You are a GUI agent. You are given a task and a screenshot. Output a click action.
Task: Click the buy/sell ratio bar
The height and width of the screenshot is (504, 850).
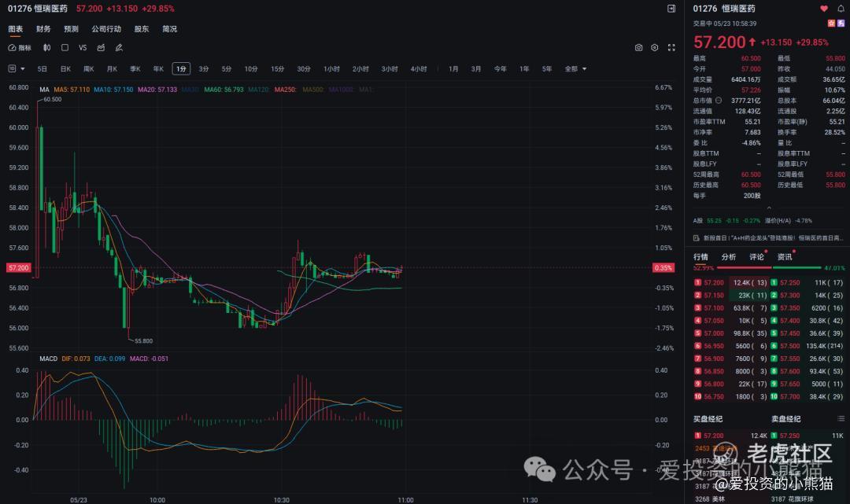767,268
